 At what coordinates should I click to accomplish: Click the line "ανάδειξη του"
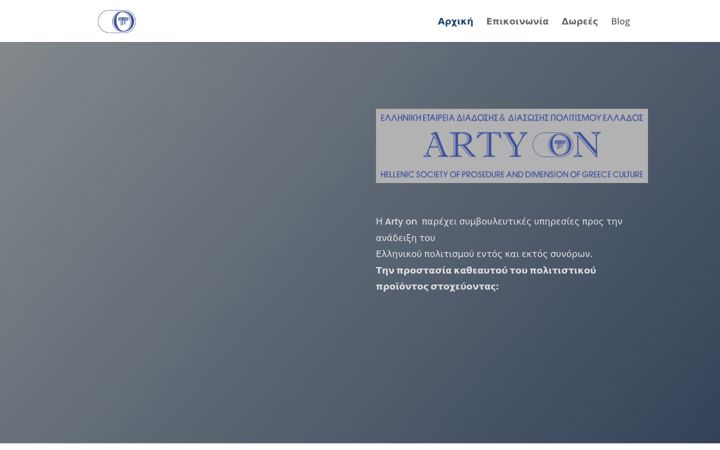[405, 238]
